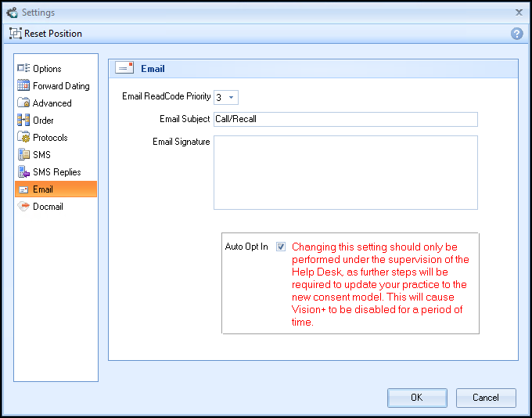The height and width of the screenshot is (418, 532).
Task: Click the Forward Dating calendar icon
Action: click(x=23, y=86)
